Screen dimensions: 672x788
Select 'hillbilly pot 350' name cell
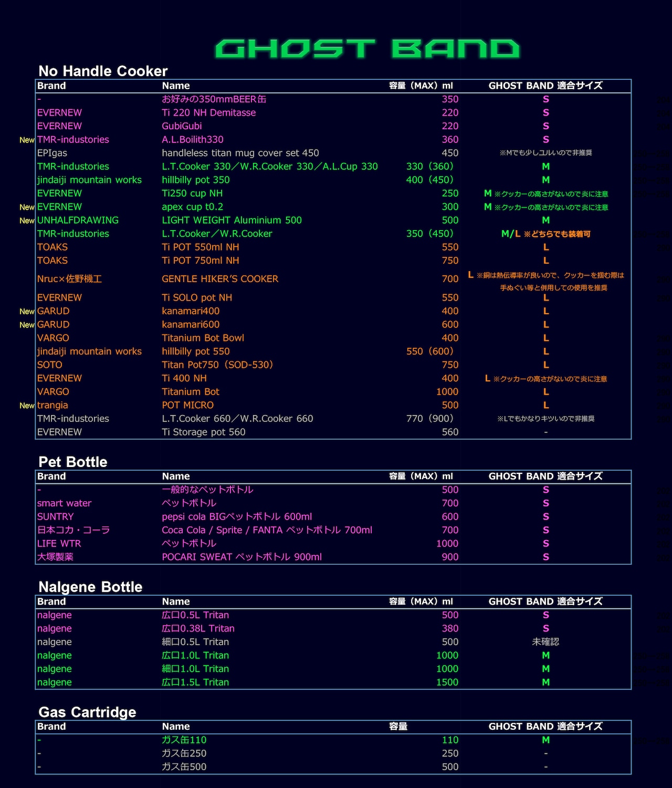pos(196,180)
